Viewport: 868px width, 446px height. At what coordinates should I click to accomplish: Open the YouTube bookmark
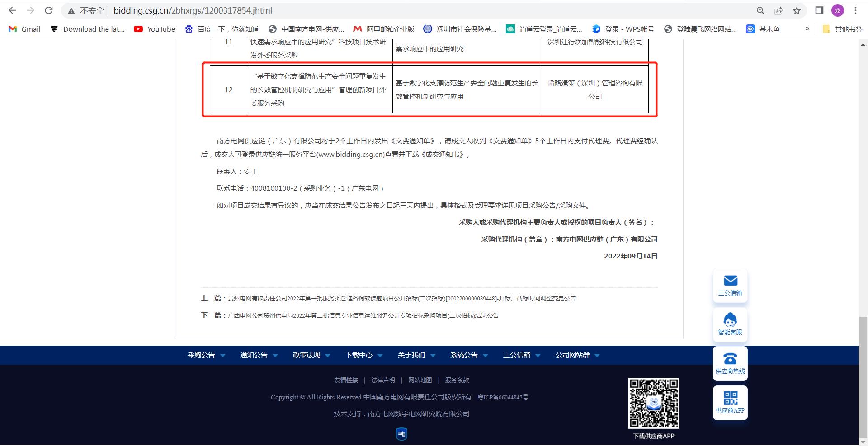pos(155,29)
